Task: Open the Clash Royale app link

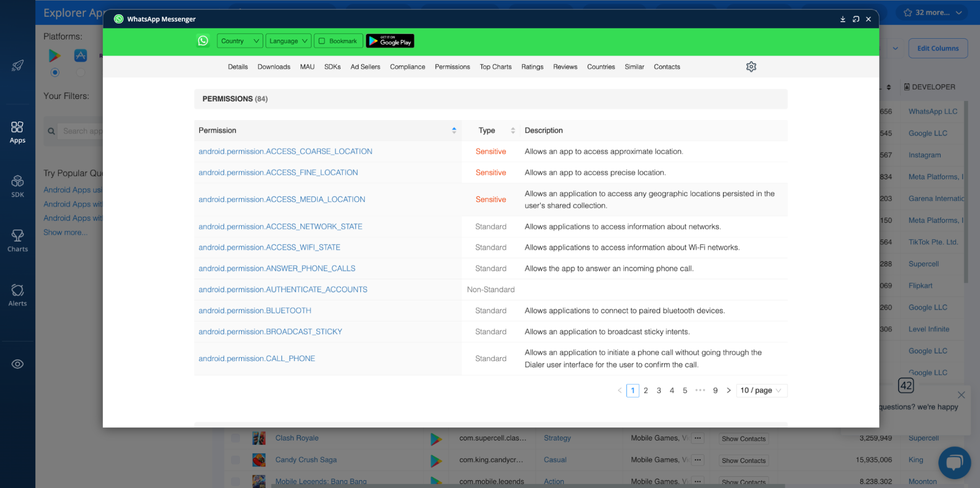Action: tap(297, 438)
